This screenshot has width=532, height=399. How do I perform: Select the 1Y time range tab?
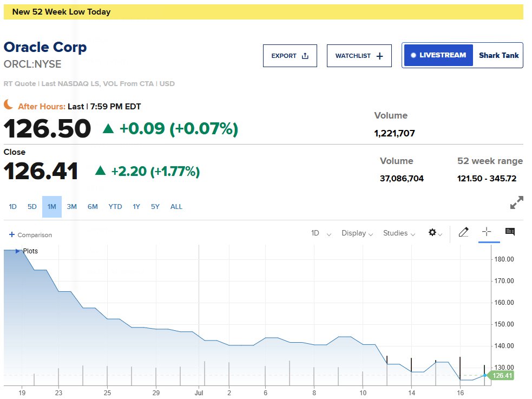136,207
